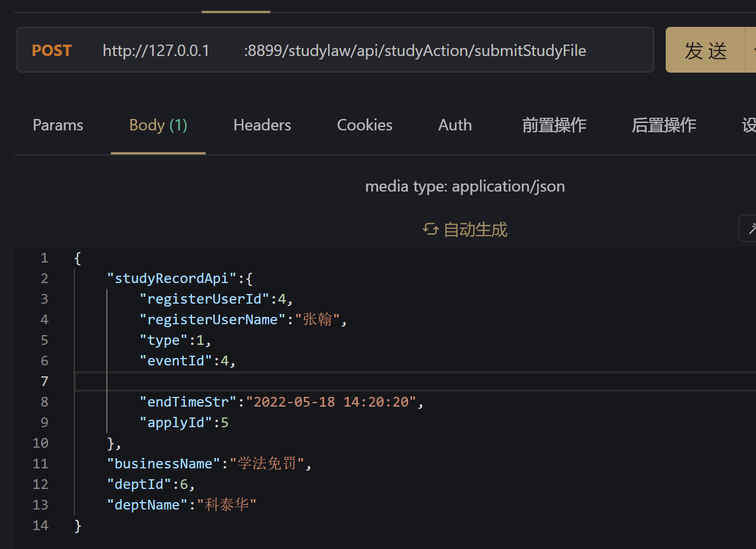Click the "businessName" value 学法免罚
The width and height of the screenshot is (756, 549).
267,463
